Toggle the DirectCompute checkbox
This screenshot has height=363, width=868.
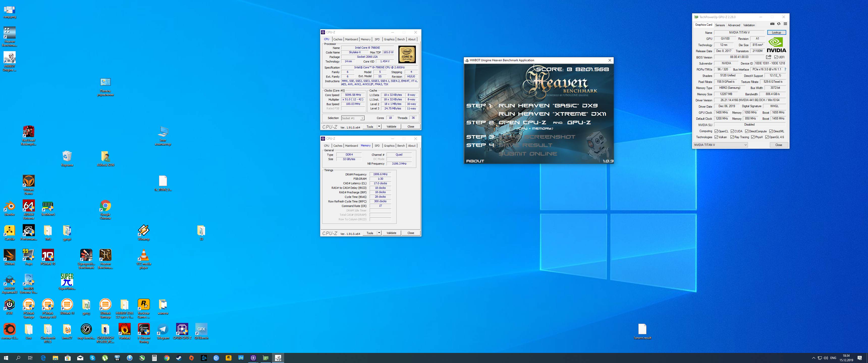747,131
